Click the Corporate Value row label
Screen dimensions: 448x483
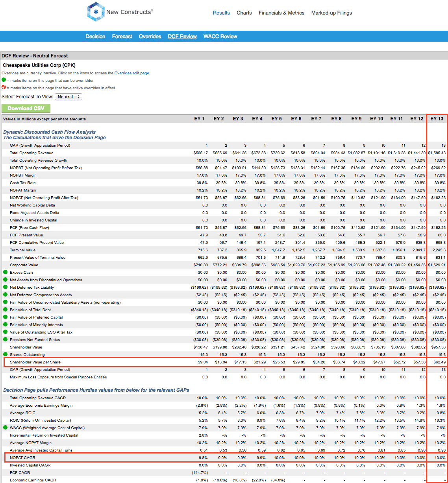24,265
